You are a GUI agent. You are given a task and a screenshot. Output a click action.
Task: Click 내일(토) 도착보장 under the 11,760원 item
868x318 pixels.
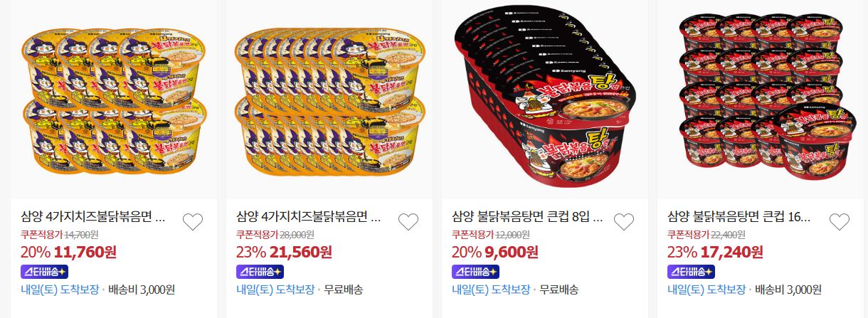(x=60, y=290)
